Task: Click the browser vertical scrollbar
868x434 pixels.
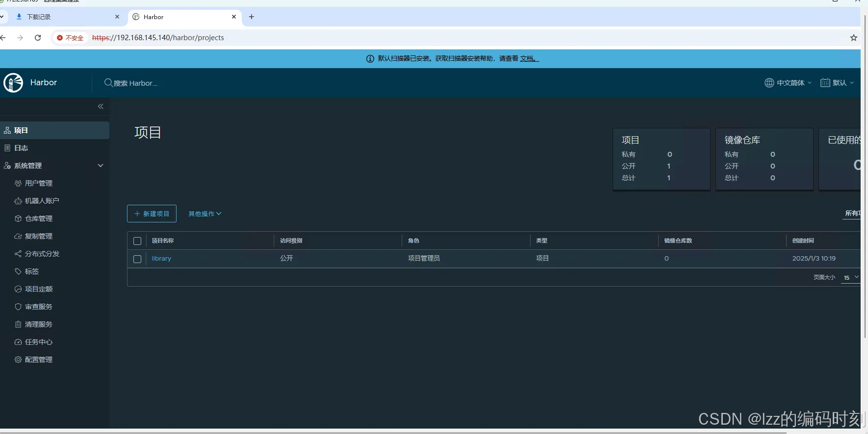Action: tap(864, 176)
